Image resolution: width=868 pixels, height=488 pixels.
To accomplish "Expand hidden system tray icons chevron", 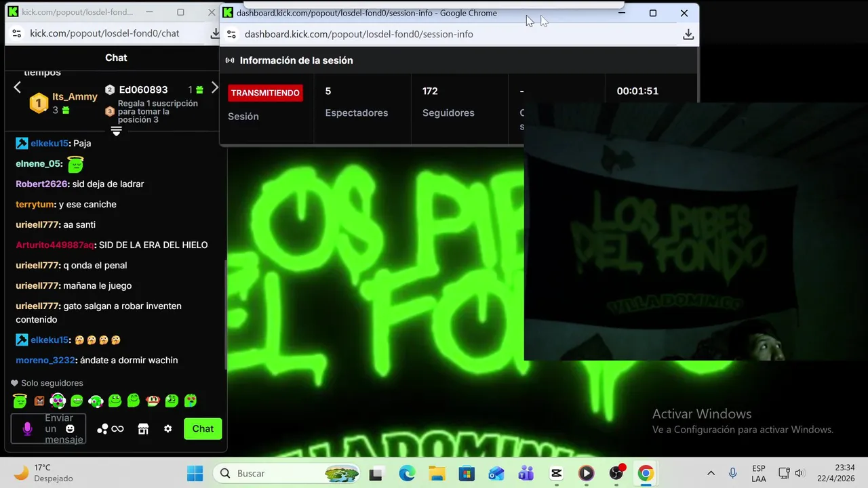I will [711, 473].
